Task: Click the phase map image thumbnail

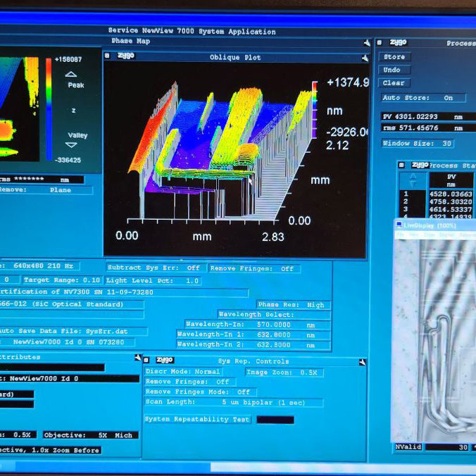Action: (x=19, y=108)
